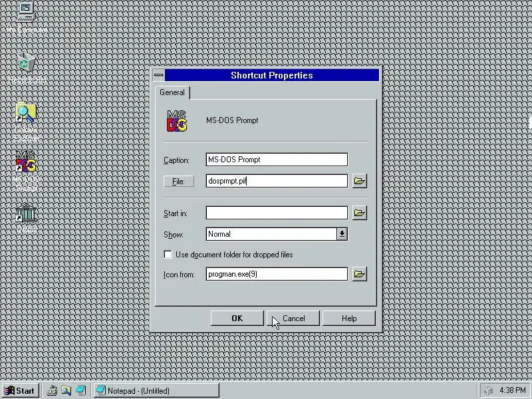Click the first quick launch taskbar icon
This screenshot has width=532, height=399.
pyautogui.click(x=52, y=390)
